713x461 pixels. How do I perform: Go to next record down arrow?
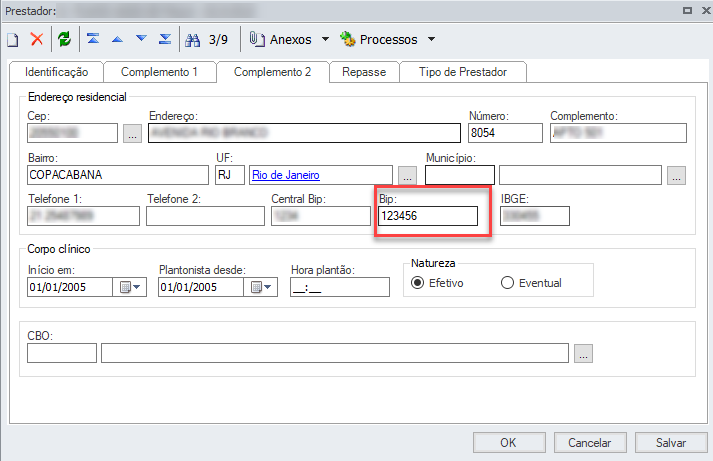141,38
